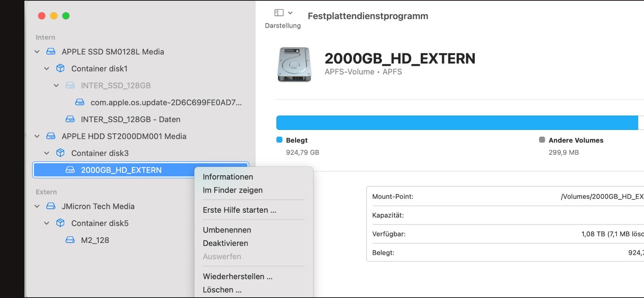Click the Festplattendienstprogramm window title
This screenshot has width=644, height=298.
pos(368,16)
